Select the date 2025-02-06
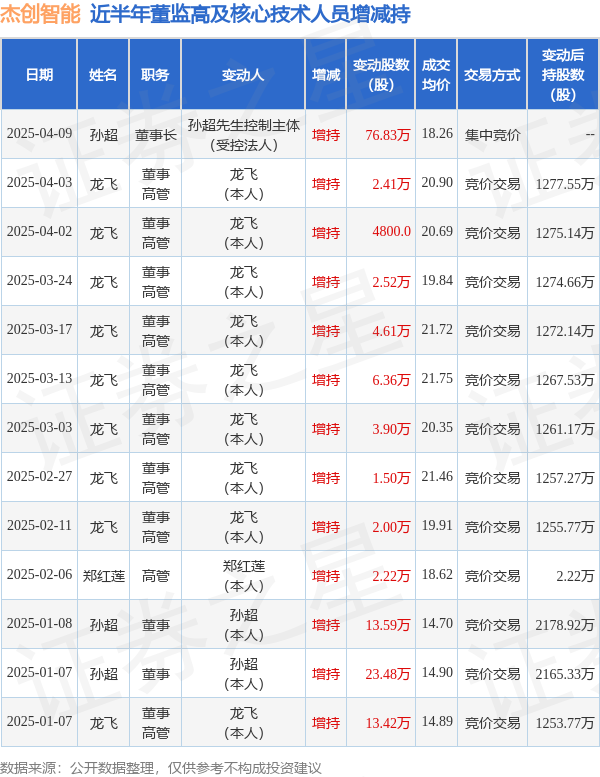The width and height of the screenshot is (600, 777). point(39,575)
